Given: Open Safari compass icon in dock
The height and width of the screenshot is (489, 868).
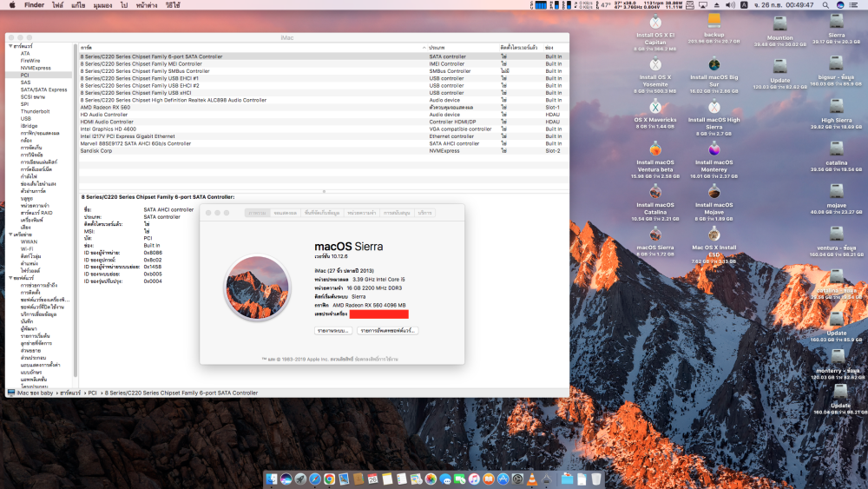Looking at the screenshot, I should pos(315,479).
